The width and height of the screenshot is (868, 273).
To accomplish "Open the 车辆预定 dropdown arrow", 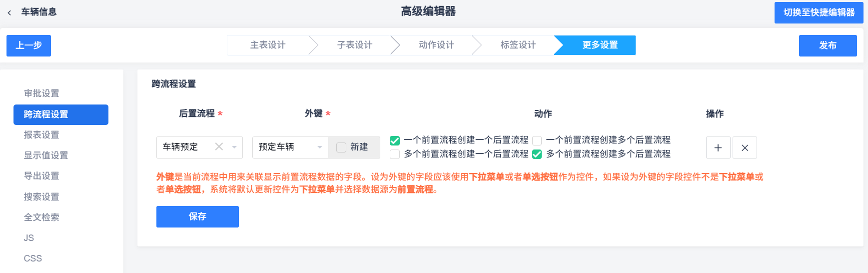I will 234,147.
